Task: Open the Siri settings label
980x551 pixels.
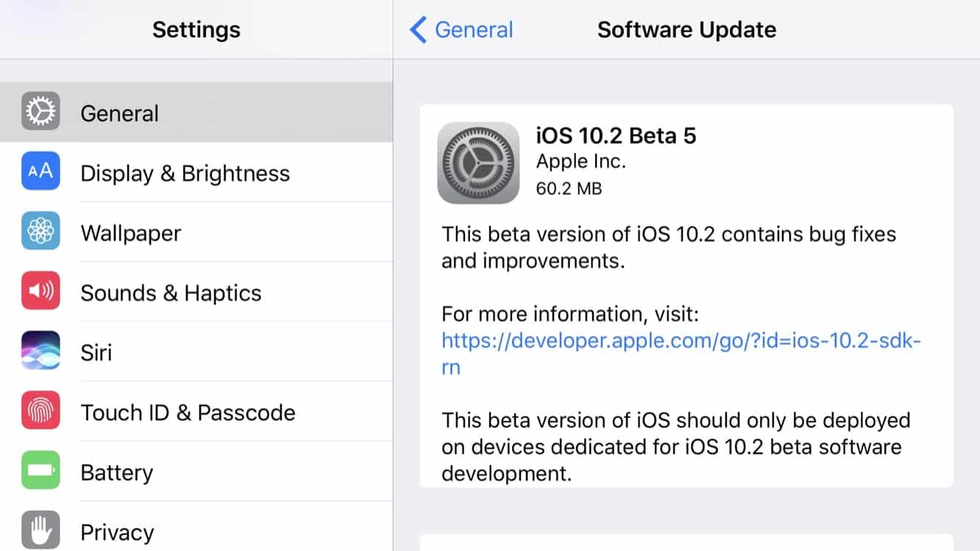Action: [x=96, y=352]
